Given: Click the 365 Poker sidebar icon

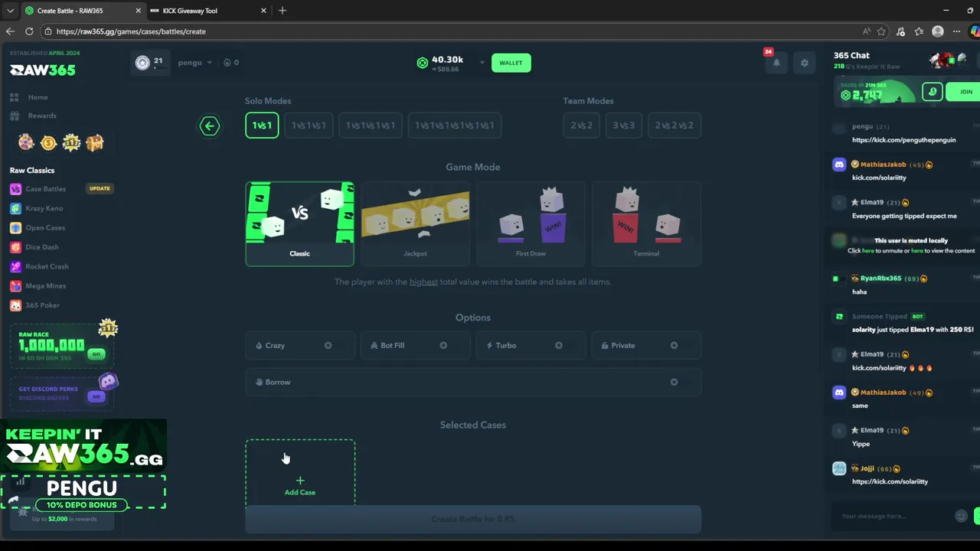Looking at the screenshot, I should tap(15, 305).
